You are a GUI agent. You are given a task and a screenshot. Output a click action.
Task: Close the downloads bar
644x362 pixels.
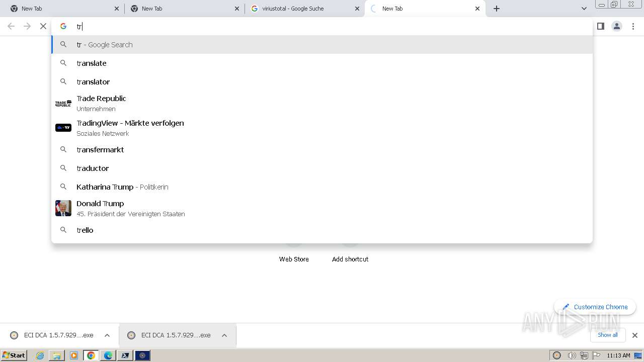(x=635, y=335)
